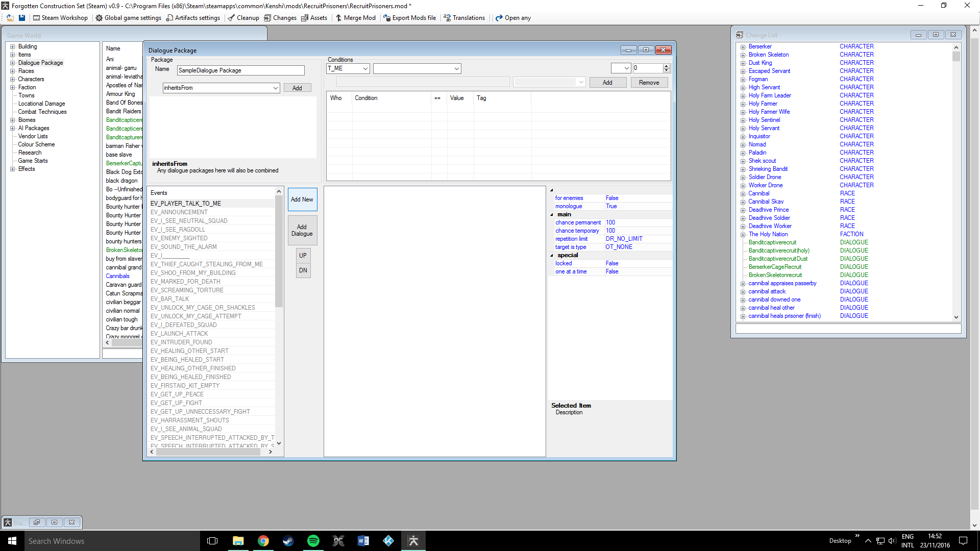Image resolution: width=980 pixels, height=551 pixels.
Task: Select EV_ANNOUNCEMENT in Events list
Action: (179, 212)
